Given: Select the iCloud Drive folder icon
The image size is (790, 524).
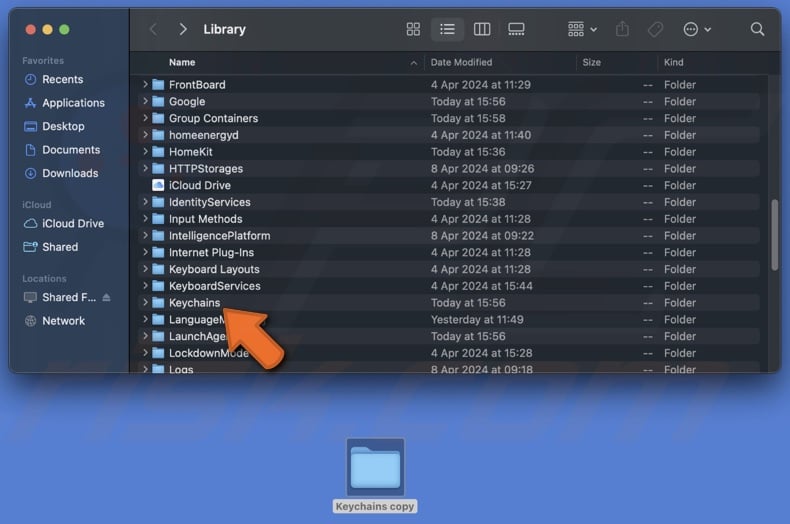Looking at the screenshot, I should click(158, 185).
